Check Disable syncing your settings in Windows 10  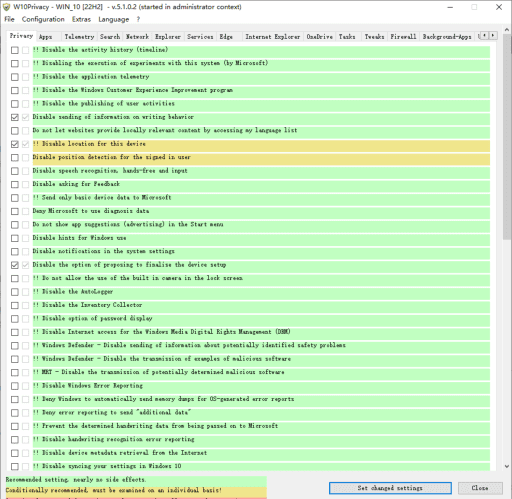point(14,466)
